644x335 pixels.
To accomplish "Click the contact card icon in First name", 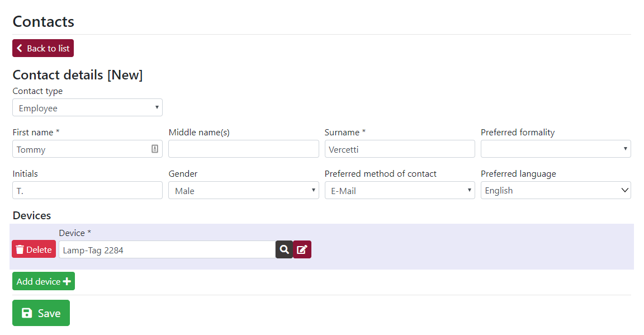I will coord(155,149).
